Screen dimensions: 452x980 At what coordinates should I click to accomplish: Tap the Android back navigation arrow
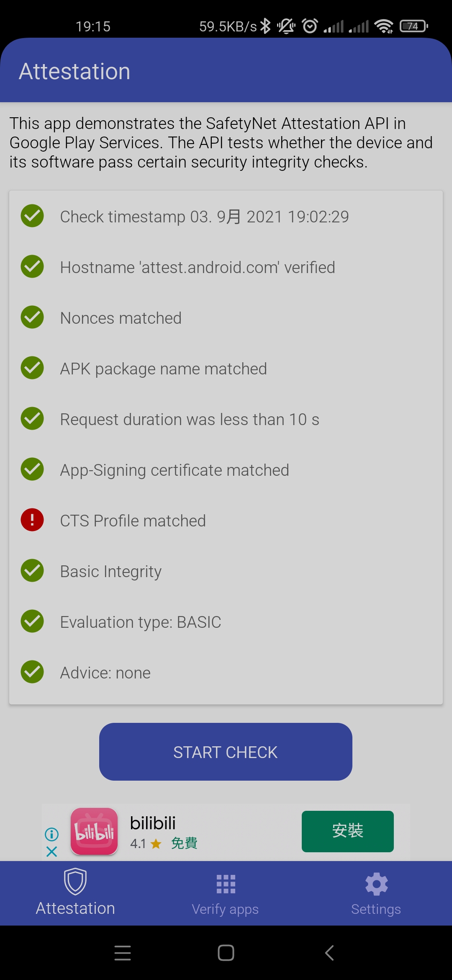pyautogui.click(x=329, y=953)
